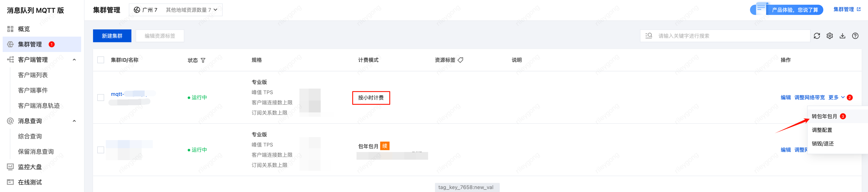
Task: Choose 销毁/退还 in the dropdown menu
Action: click(x=822, y=143)
